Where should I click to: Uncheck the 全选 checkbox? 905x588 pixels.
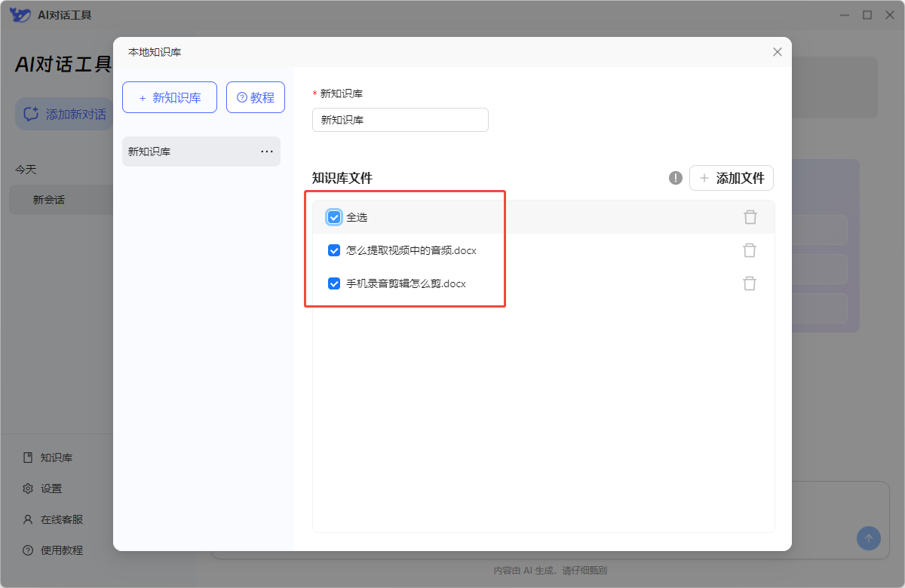[x=334, y=217]
